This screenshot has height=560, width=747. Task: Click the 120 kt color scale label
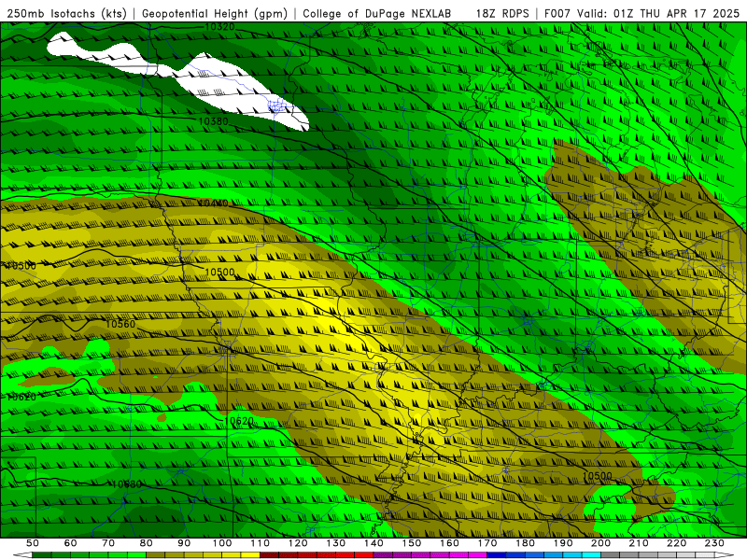pyautogui.click(x=298, y=543)
